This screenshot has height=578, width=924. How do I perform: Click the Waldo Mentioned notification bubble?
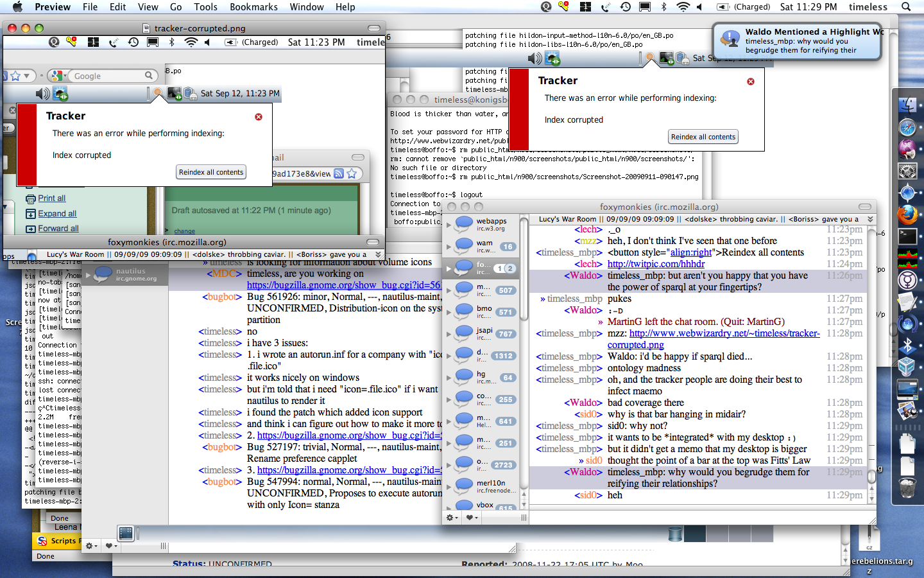[x=797, y=41]
